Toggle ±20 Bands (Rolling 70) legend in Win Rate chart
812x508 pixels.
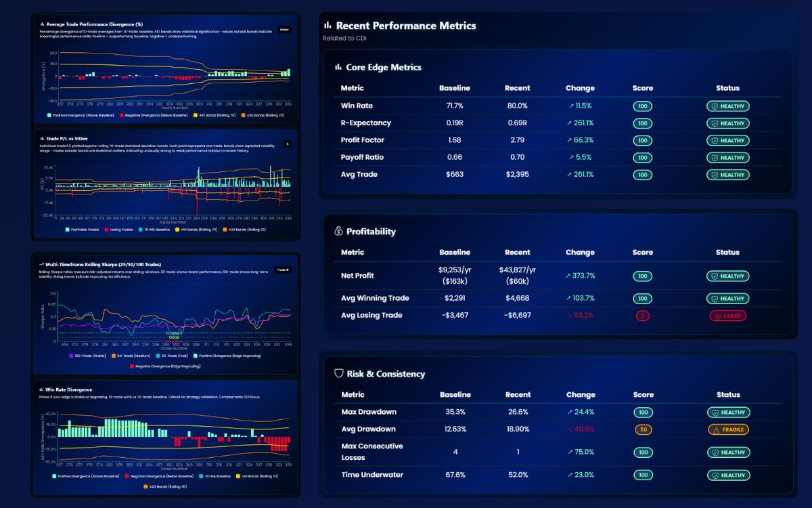[x=166, y=486]
